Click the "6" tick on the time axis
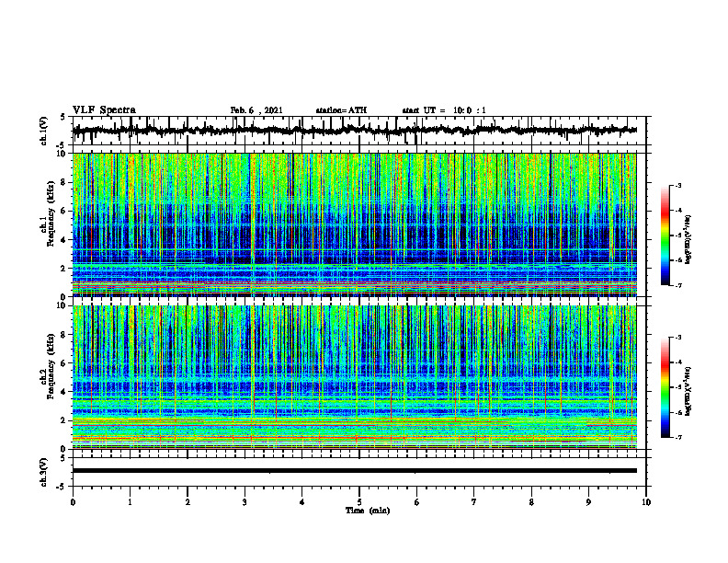 click(417, 502)
